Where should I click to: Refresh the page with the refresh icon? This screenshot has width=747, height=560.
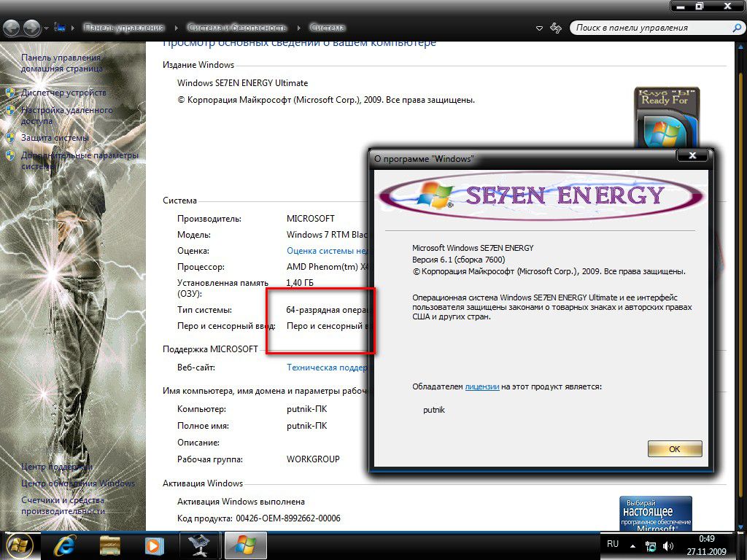tap(555, 28)
